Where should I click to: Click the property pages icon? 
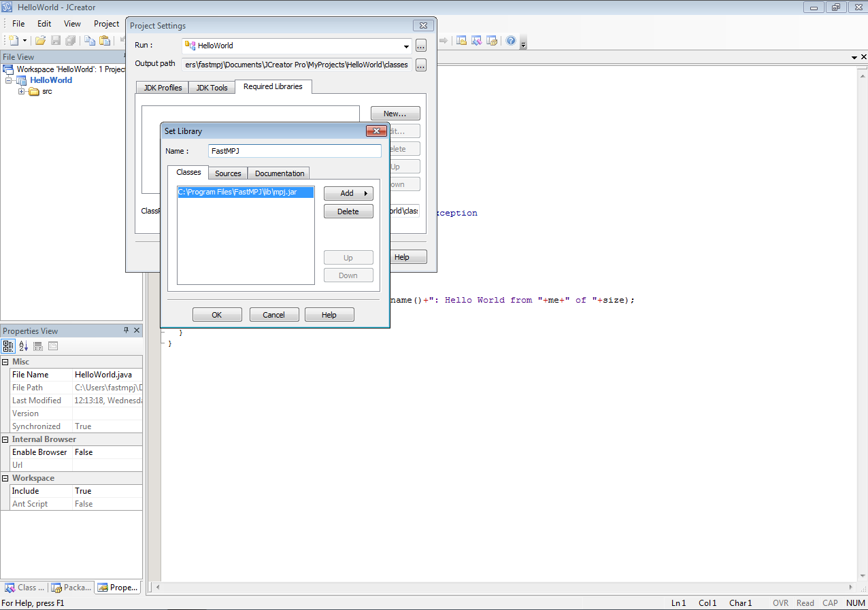point(53,346)
